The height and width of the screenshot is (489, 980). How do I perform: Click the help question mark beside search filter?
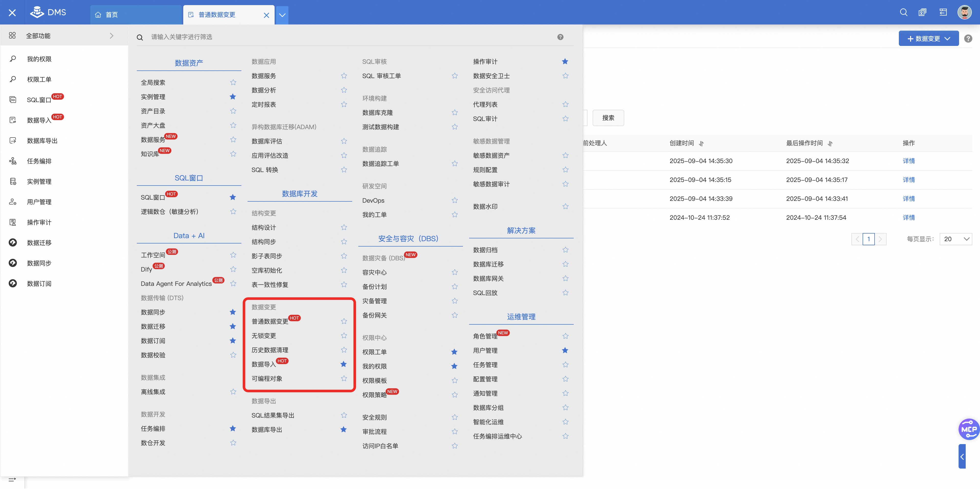pos(560,37)
